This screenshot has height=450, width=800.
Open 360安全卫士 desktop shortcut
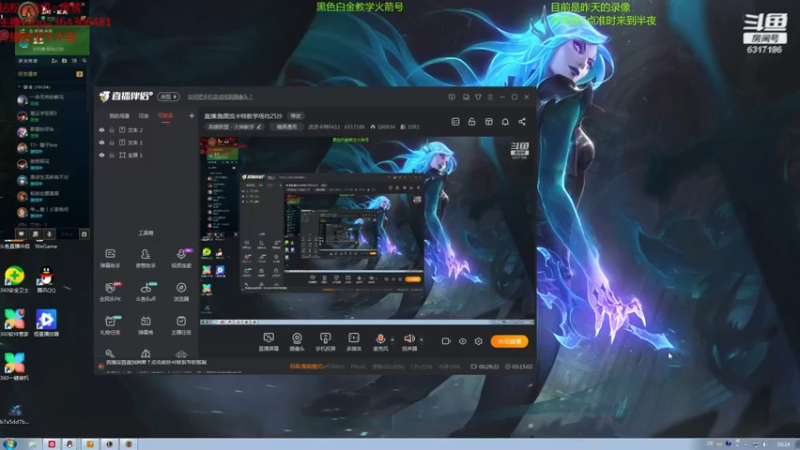[14, 280]
